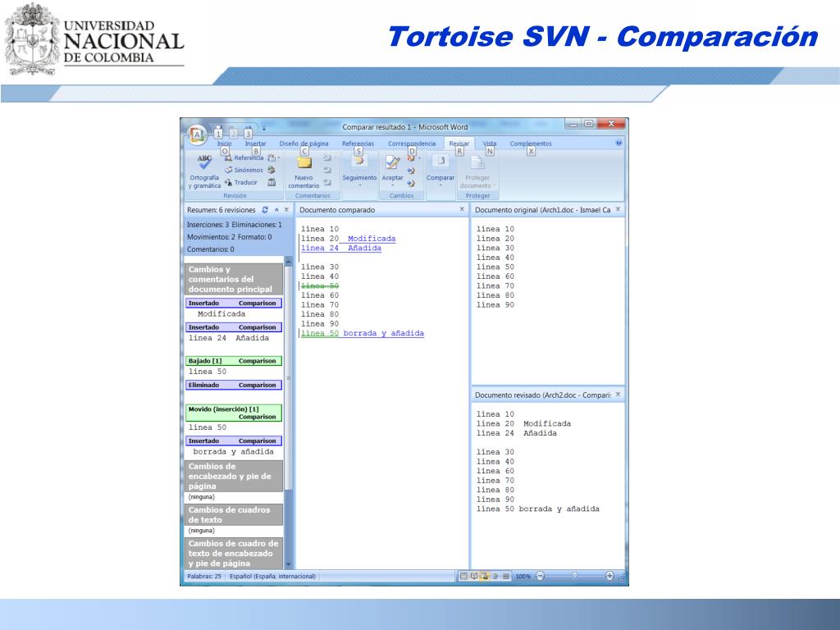Click 'línea 50 borrada y añadida' in revised document
This screenshot has width=840, height=630.
pos(538,509)
